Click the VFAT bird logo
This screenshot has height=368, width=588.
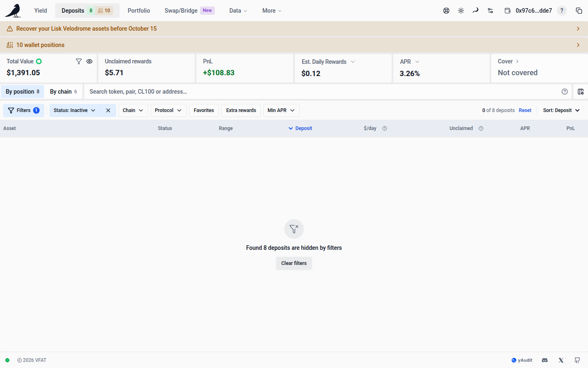[x=13, y=11]
